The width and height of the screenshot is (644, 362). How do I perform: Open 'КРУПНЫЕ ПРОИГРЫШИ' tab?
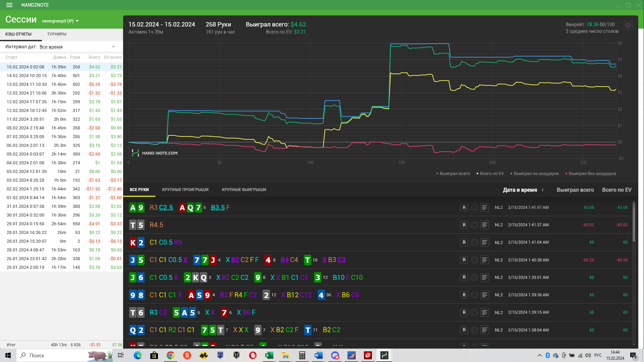click(185, 190)
